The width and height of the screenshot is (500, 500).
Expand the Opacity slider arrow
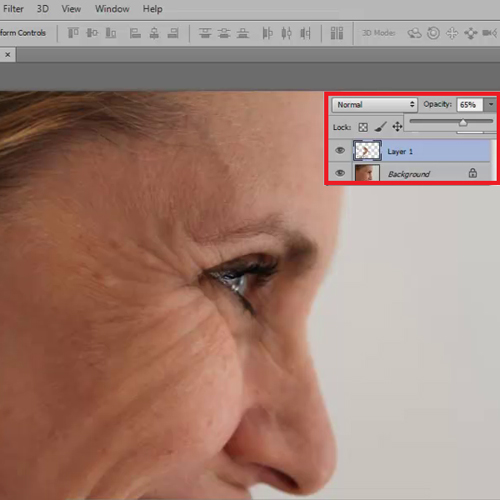pyautogui.click(x=491, y=104)
